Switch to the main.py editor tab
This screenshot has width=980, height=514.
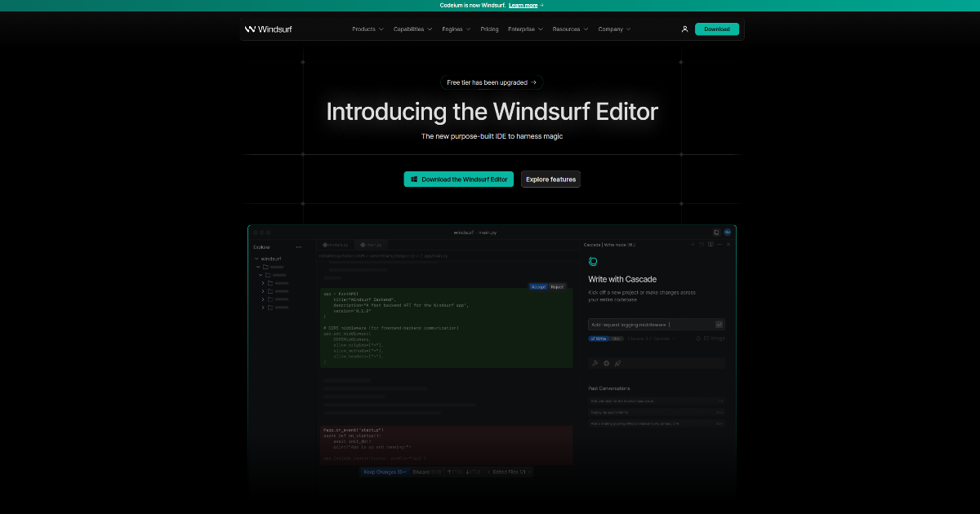coord(372,245)
